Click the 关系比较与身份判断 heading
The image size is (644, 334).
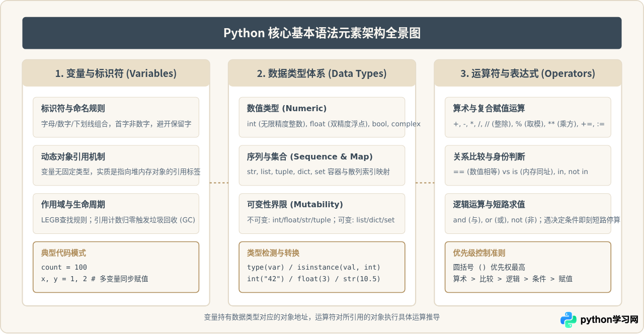[489, 156]
